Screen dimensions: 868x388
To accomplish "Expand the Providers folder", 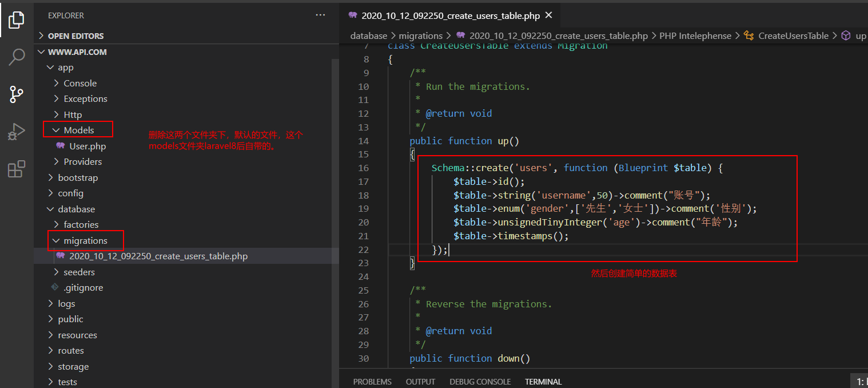I will click(56, 161).
